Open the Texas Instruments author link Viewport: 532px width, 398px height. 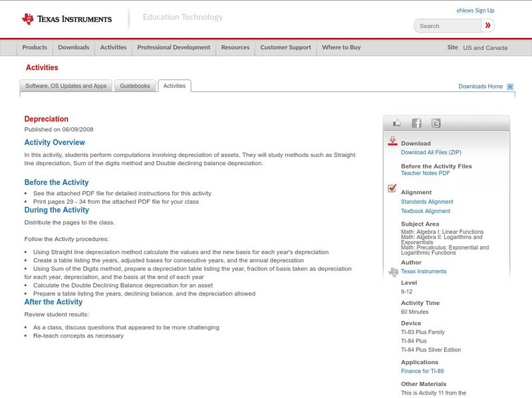424,272
